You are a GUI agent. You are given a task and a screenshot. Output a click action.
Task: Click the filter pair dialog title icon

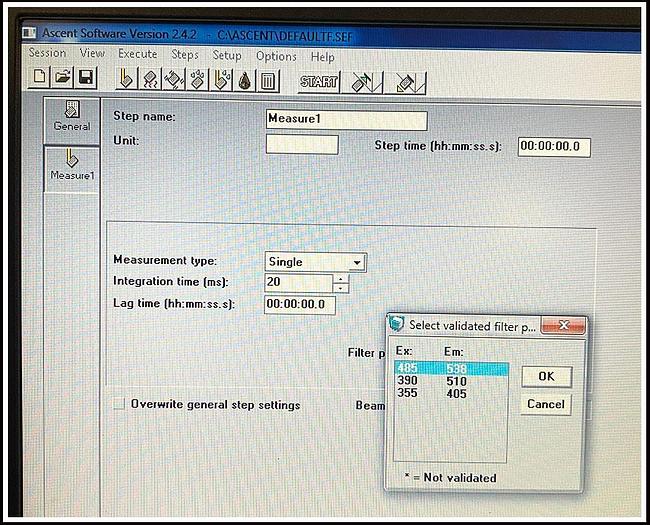click(396, 324)
